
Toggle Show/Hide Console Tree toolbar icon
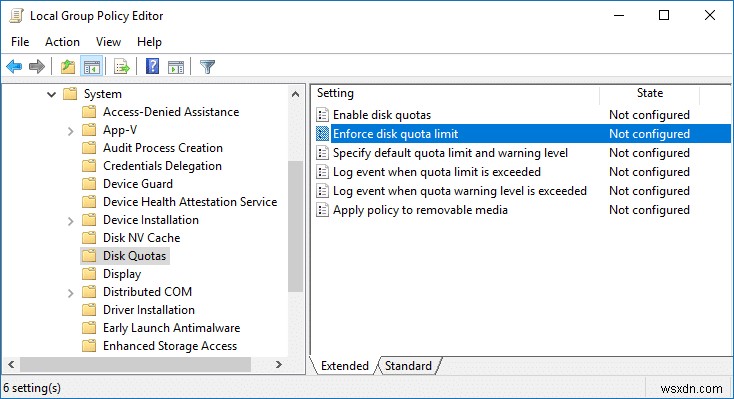[x=92, y=66]
